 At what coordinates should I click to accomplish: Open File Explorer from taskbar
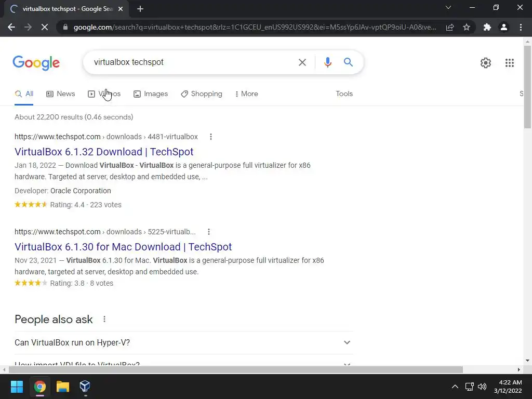coord(63,387)
